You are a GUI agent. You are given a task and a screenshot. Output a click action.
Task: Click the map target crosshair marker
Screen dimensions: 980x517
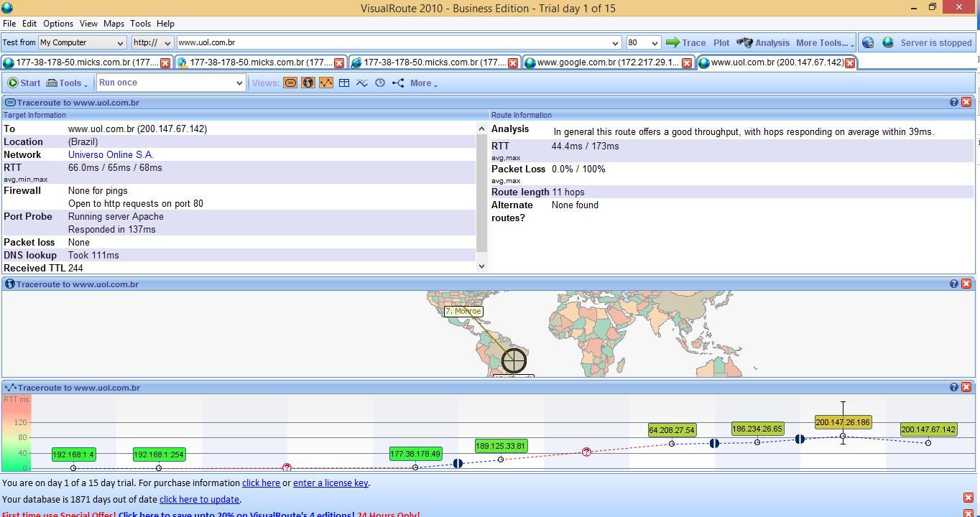click(x=514, y=360)
